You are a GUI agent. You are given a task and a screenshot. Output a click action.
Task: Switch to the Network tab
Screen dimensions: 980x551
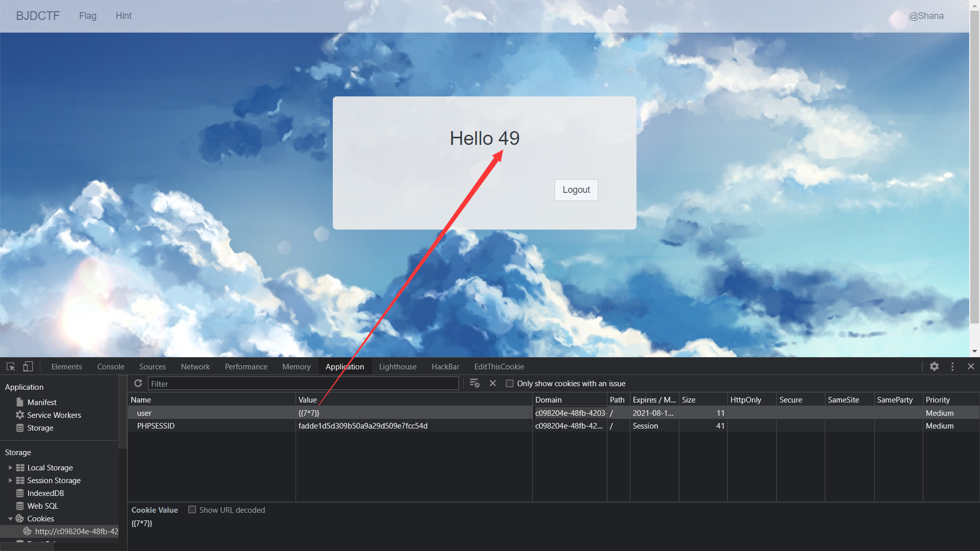[195, 366]
